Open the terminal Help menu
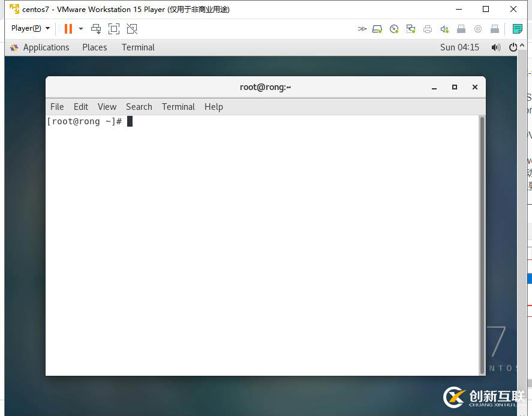 pyautogui.click(x=214, y=107)
